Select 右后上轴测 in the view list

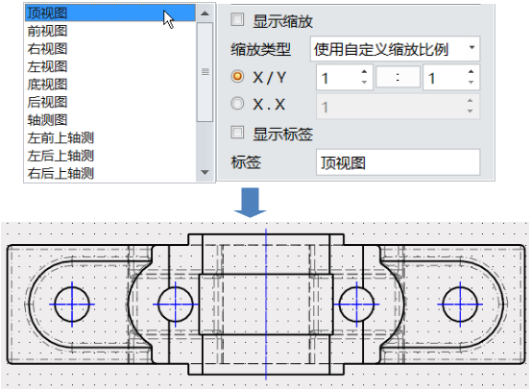pos(110,173)
